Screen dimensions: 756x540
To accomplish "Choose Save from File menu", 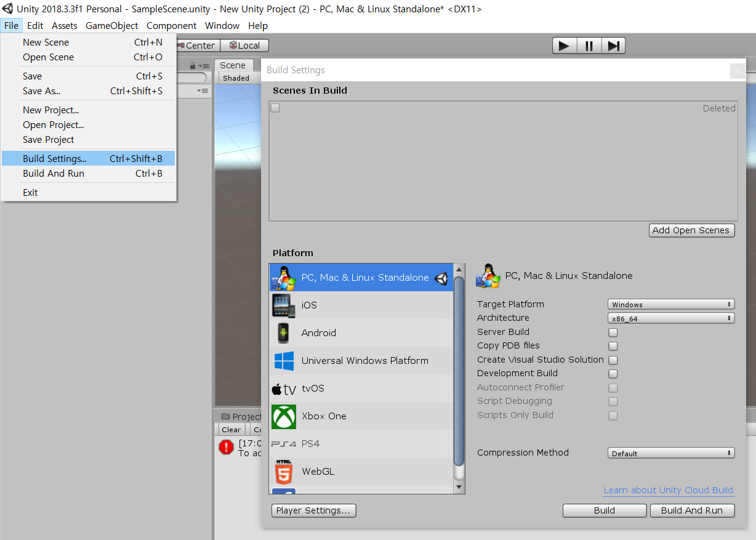I will point(89,76).
